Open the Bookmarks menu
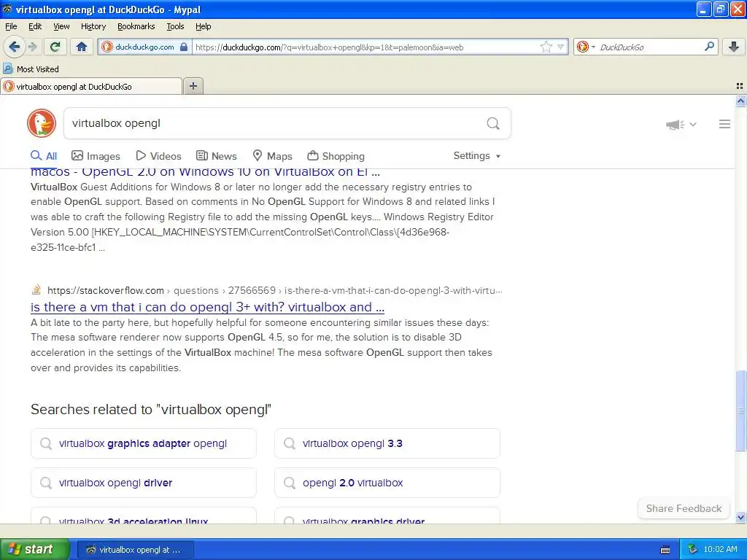Viewport: 747px width, 560px height. [x=136, y=26]
